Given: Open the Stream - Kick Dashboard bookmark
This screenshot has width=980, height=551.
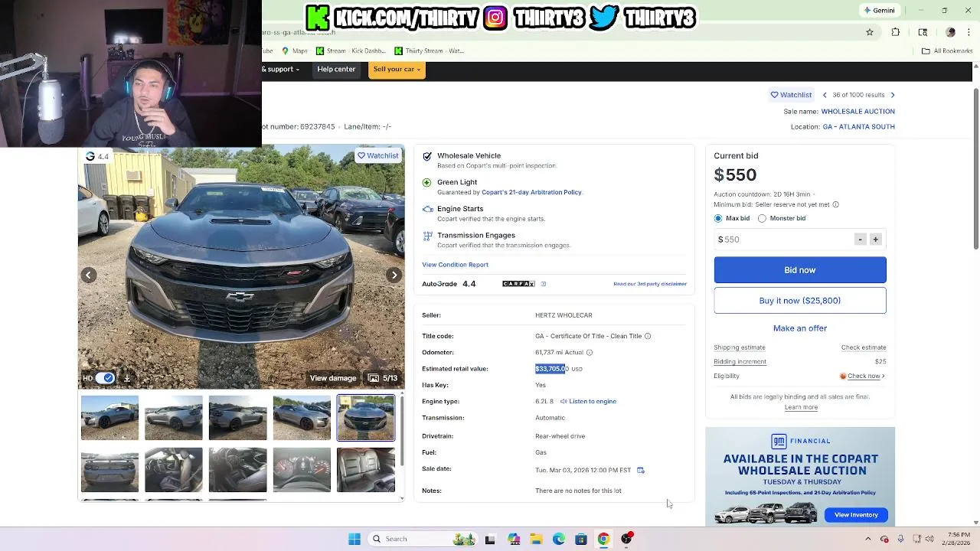Looking at the screenshot, I should 350,51.
